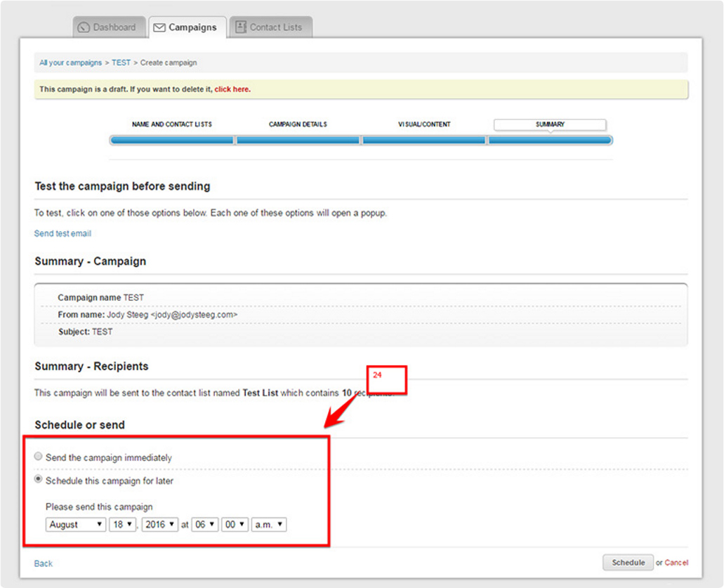
Task: Click the Name and Contact Lists progress bar
Action: click(x=172, y=140)
